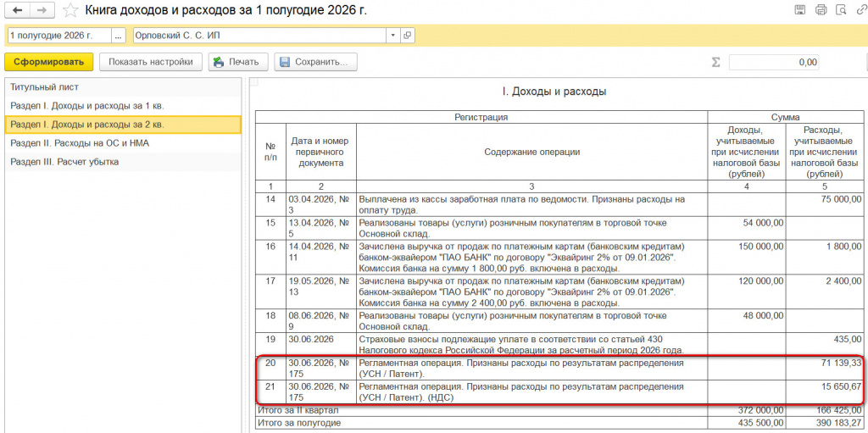This screenshot has height=433, width=868.
Task: Click the Сохранить... button
Action: tap(315, 62)
